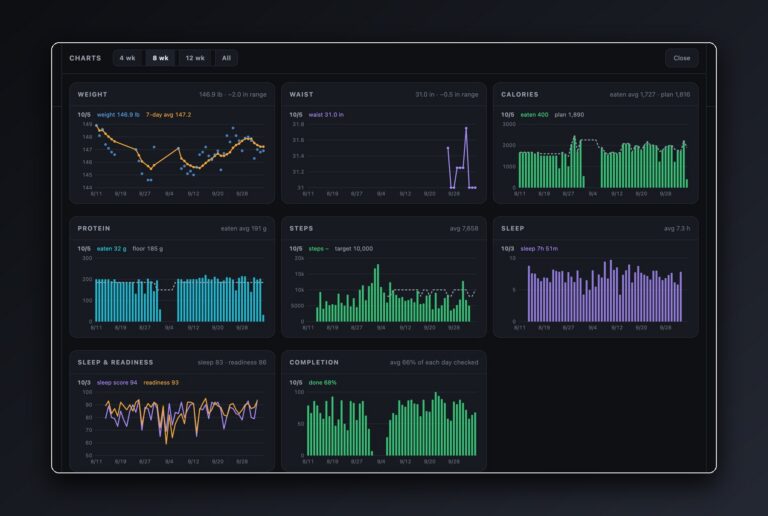Click the WAIST chart title

click(301, 94)
